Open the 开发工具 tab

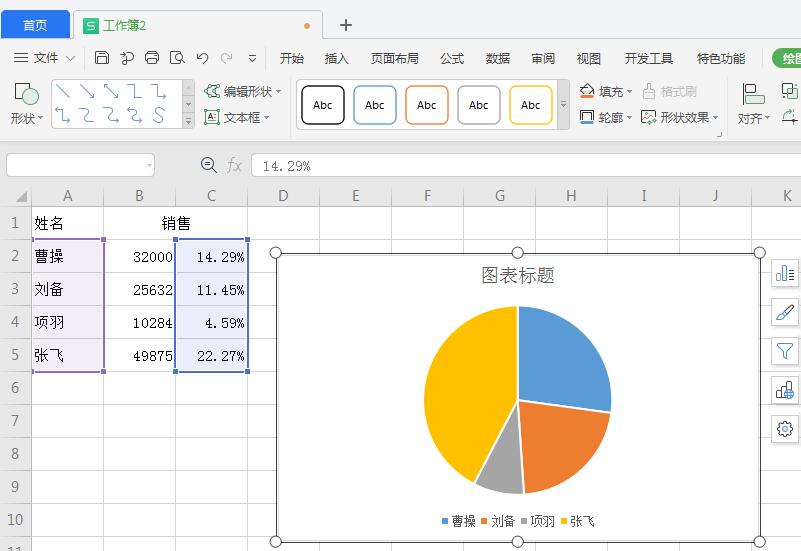pos(648,58)
